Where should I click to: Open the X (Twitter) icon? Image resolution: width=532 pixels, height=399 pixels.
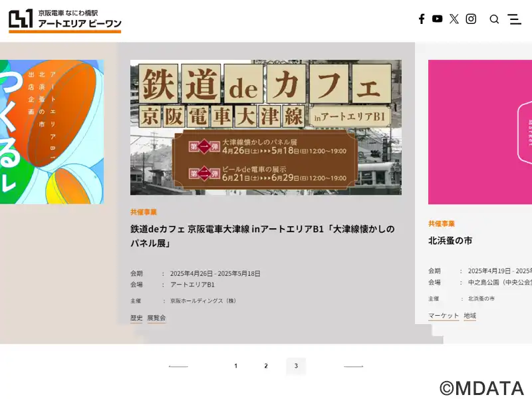(454, 19)
